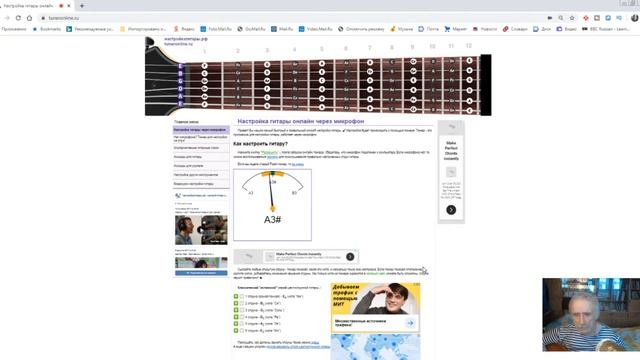640x360 pixels.
Task: Click the purple A string label on fretboard
Action: tap(180, 96)
